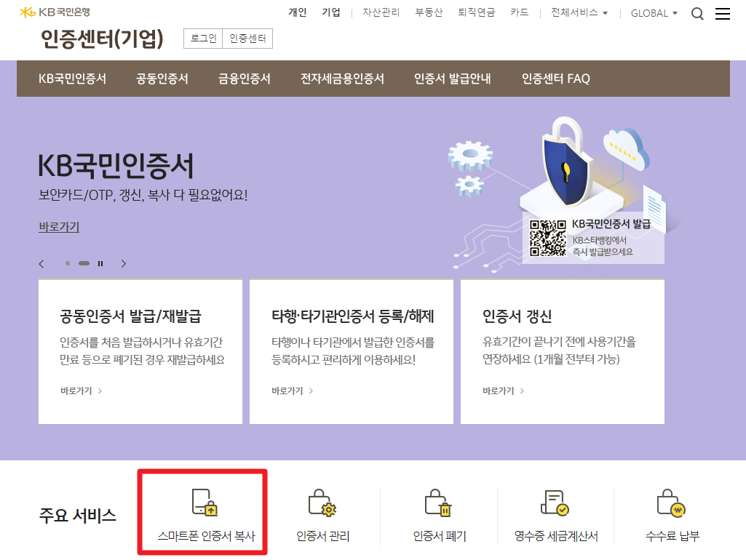746x560 pixels.
Task: Open the 카드 menu
Action: [519, 12]
